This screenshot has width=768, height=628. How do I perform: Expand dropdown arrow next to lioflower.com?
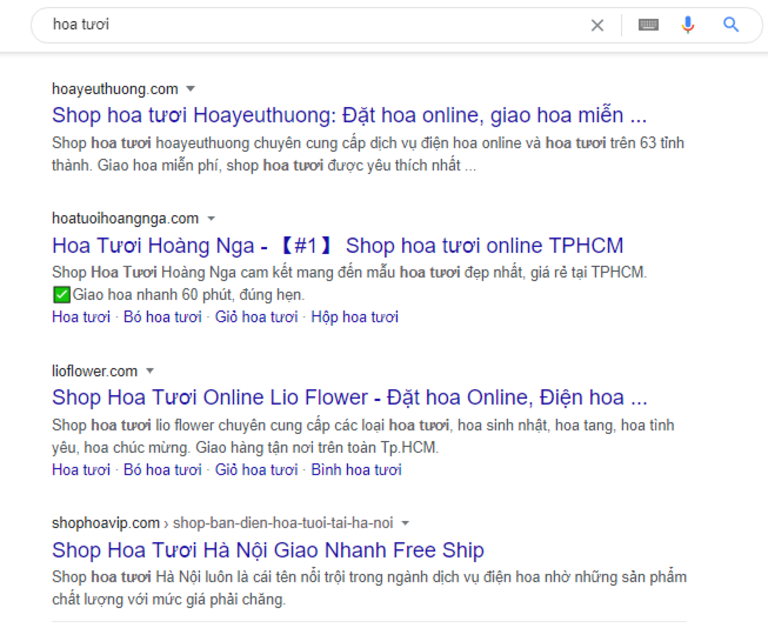[x=150, y=371]
